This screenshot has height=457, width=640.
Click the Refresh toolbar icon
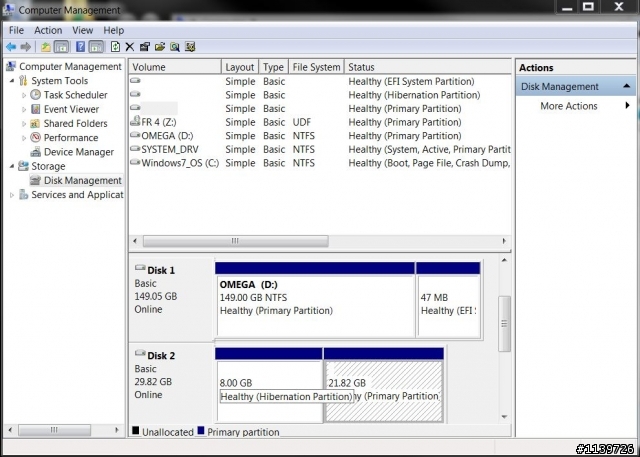click(115, 47)
